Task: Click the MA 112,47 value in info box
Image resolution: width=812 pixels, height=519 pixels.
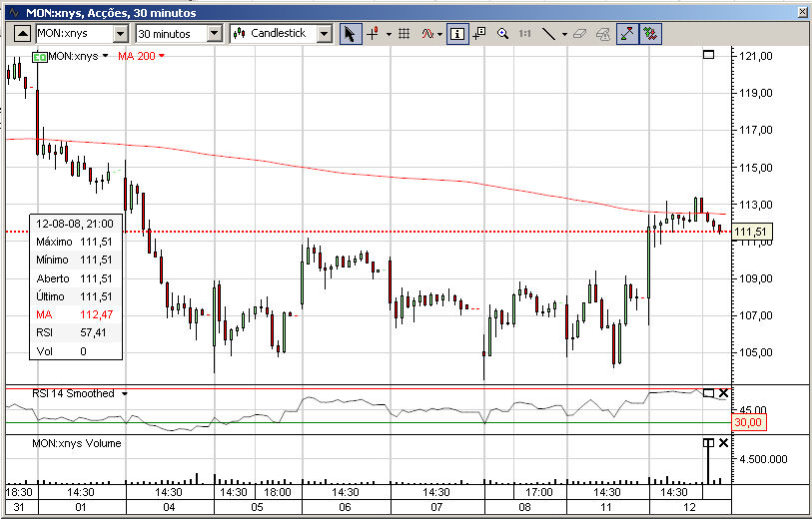Action: click(96, 314)
